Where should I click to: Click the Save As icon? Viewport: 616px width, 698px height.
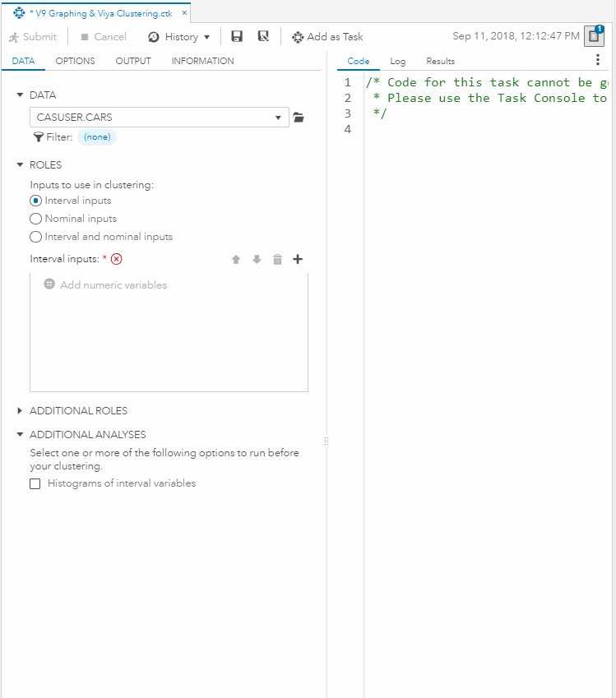pos(263,37)
